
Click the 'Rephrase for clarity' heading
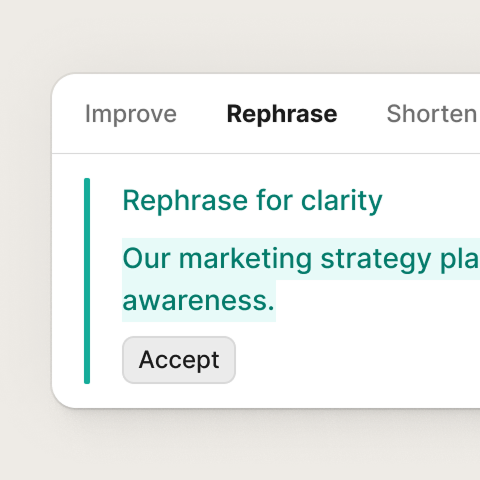[x=252, y=201]
